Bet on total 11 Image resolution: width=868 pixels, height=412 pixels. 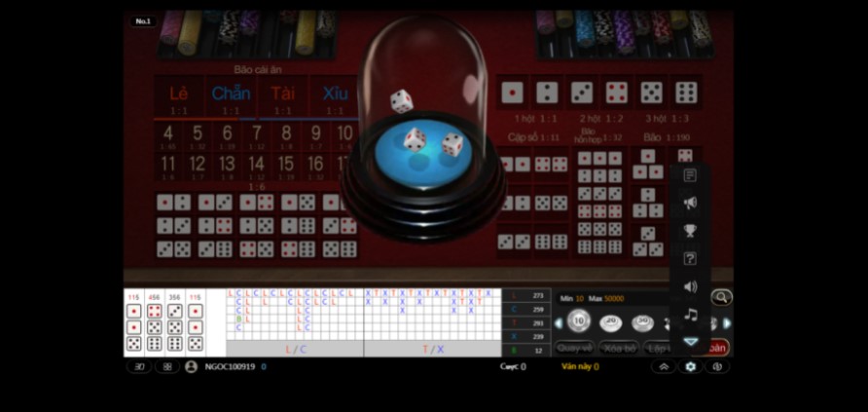[x=168, y=167]
